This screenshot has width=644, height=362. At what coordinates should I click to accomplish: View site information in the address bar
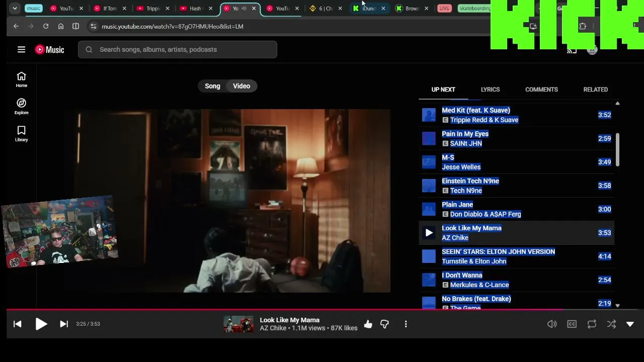coord(93,26)
